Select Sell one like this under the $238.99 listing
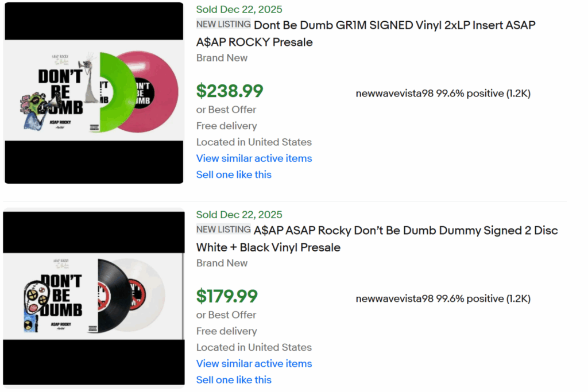The height and width of the screenshot is (392, 588). pyautogui.click(x=234, y=174)
